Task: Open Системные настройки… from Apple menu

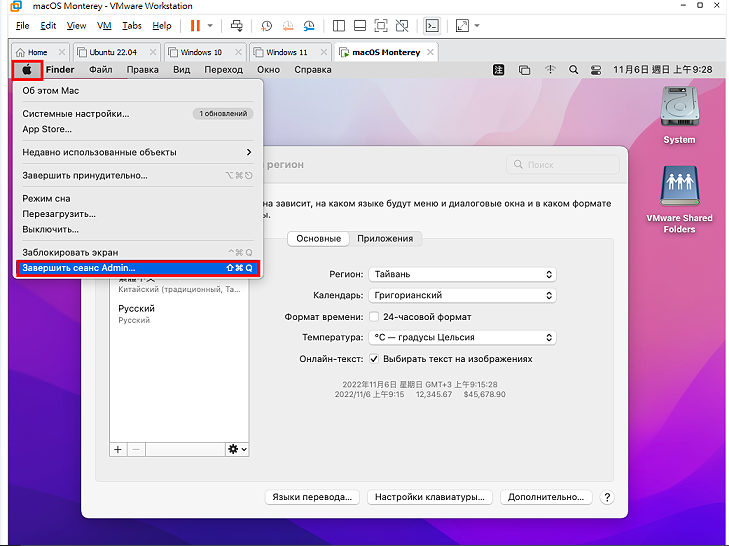Action: [138, 113]
